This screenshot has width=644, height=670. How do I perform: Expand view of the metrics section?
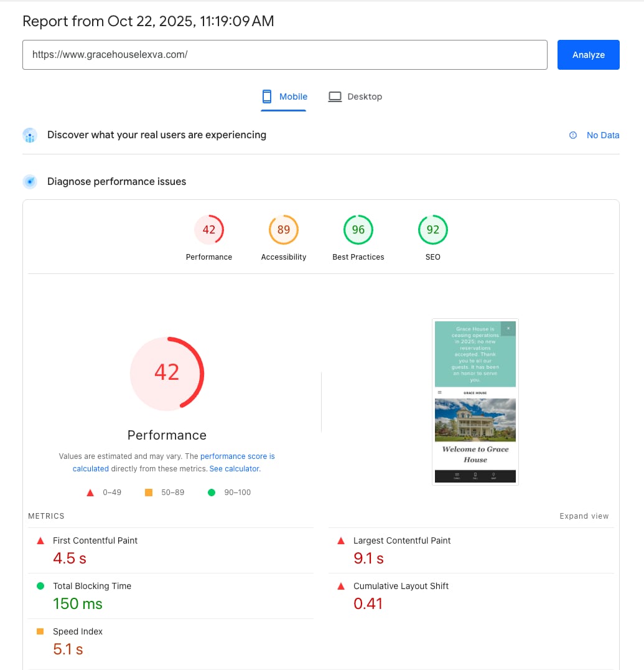pos(584,516)
